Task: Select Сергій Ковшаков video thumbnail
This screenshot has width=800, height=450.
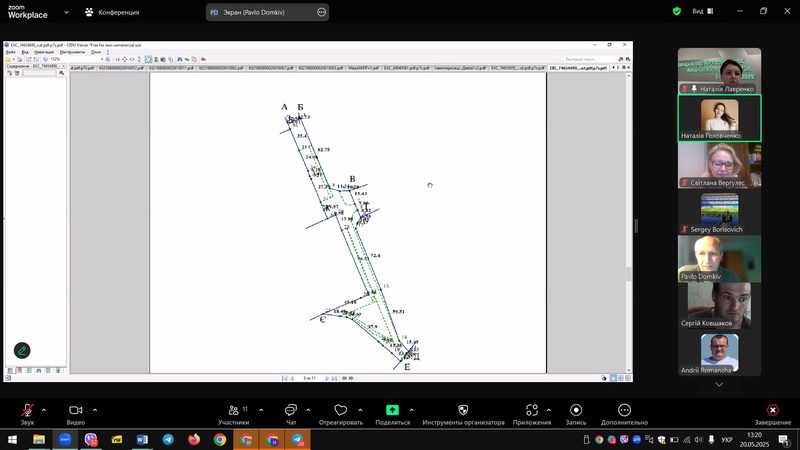Action: click(x=719, y=306)
